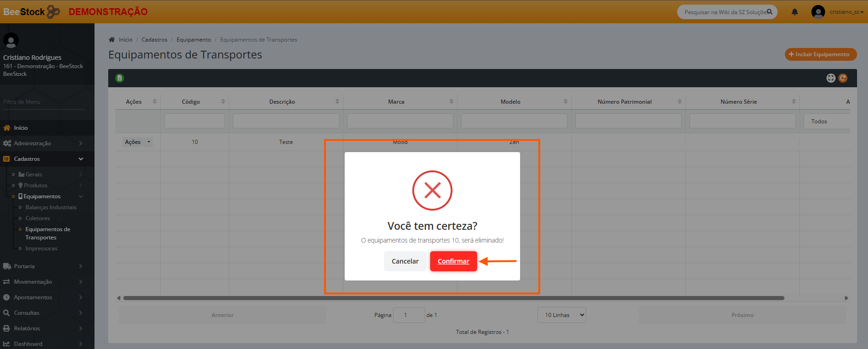Image resolution: width=868 pixels, height=349 pixels.
Task: Open the Ações dropdown for row 10
Action: (137, 142)
